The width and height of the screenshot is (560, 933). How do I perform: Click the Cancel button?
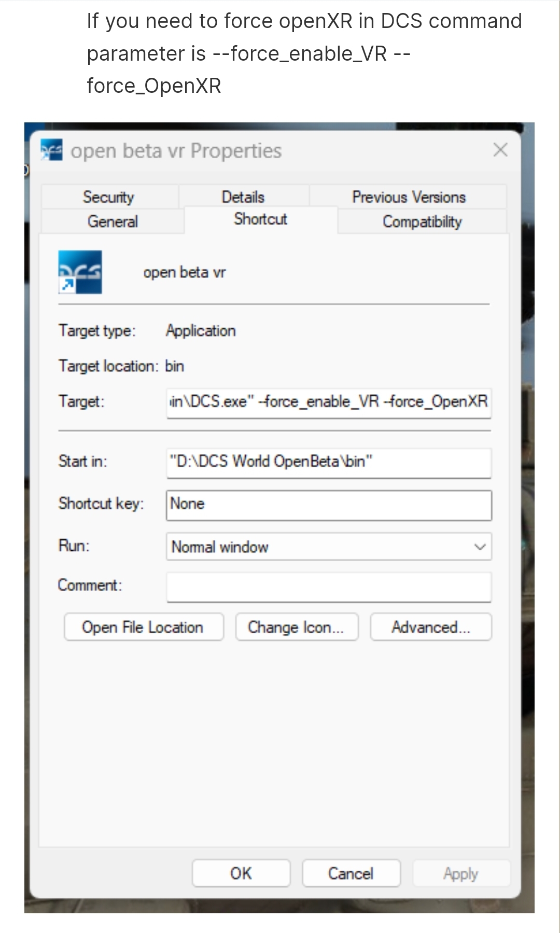pyautogui.click(x=351, y=873)
